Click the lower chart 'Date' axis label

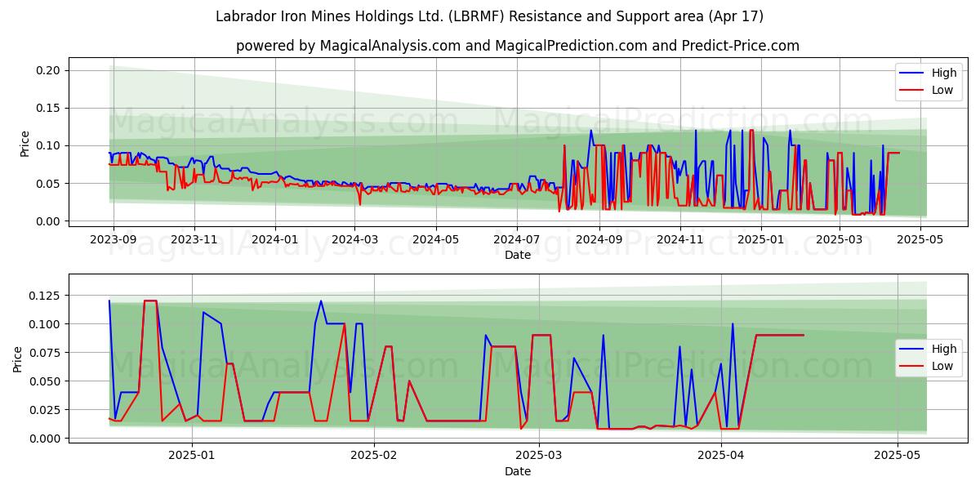point(518,471)
